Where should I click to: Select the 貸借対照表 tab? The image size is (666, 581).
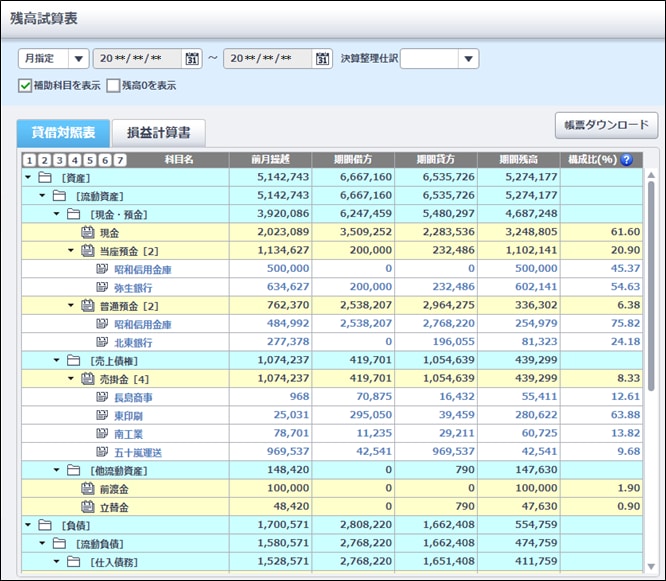pos(63,132)
